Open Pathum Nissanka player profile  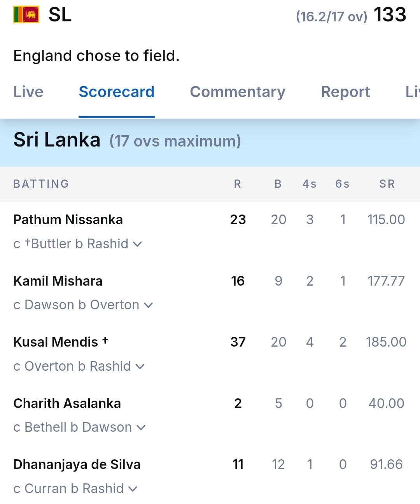tap(68, 220)
